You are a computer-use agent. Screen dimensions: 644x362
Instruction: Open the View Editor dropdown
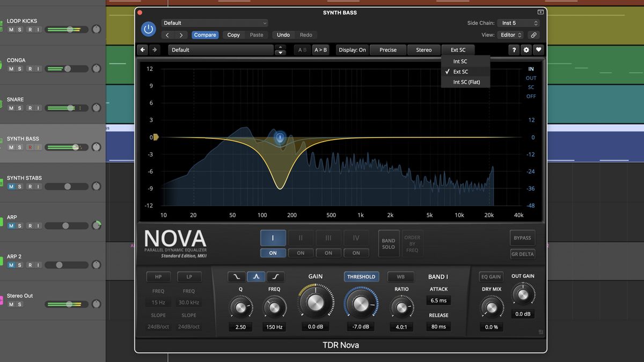coord(510,35)
